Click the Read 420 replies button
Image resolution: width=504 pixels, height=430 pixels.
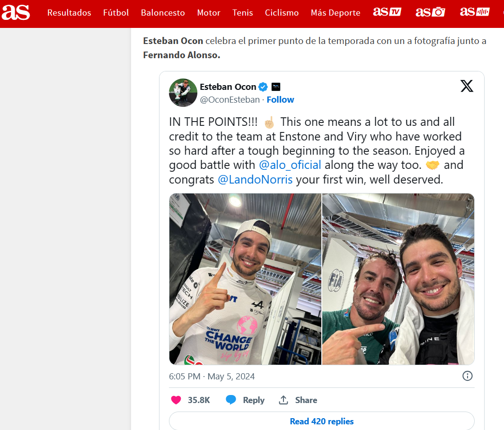322,421
